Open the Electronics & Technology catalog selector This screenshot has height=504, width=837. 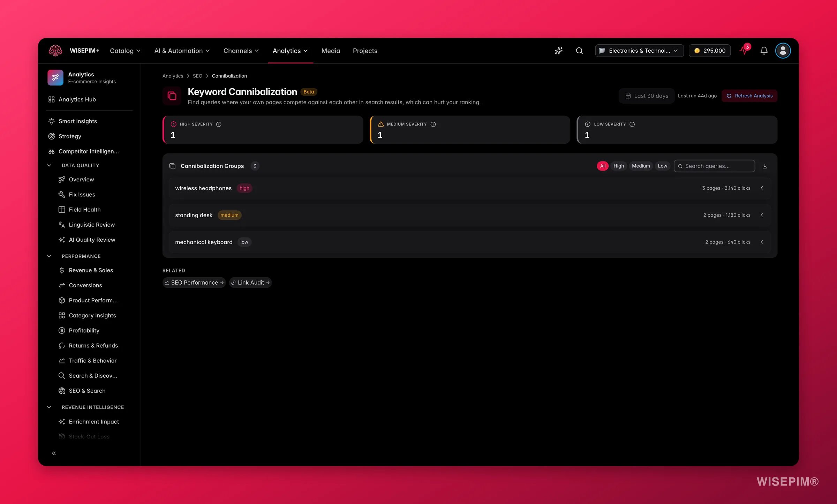pyautogui.click(x=639, y=51)
